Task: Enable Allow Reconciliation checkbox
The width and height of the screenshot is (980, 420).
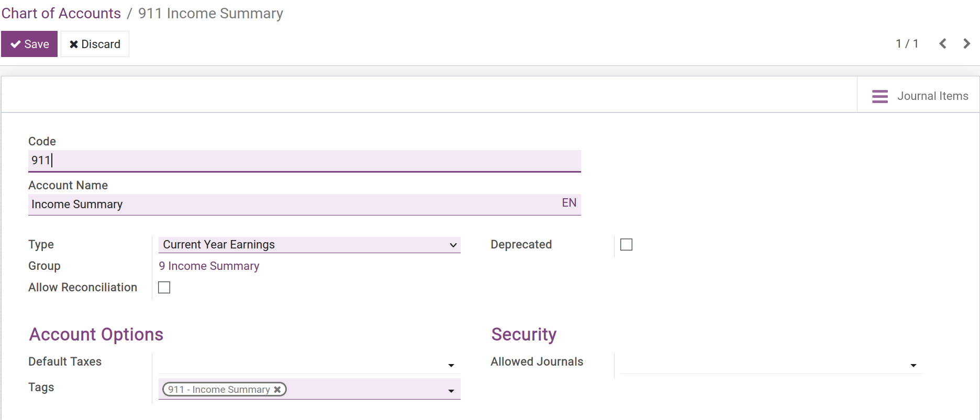Action: point(164,288)
